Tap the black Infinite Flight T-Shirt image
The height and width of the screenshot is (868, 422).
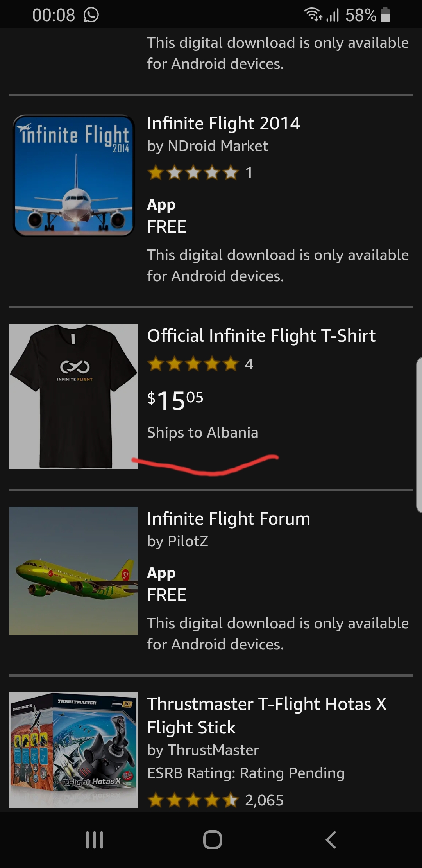pos(73,396)
